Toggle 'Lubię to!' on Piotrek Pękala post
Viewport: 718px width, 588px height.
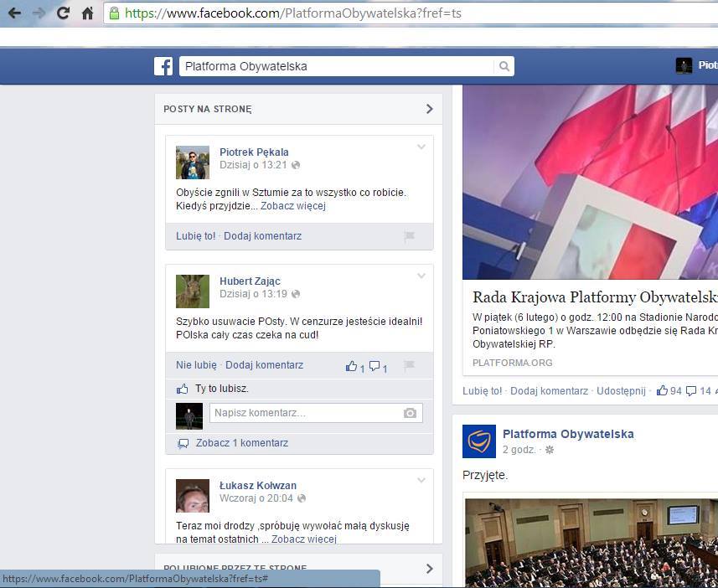(195, 236)
